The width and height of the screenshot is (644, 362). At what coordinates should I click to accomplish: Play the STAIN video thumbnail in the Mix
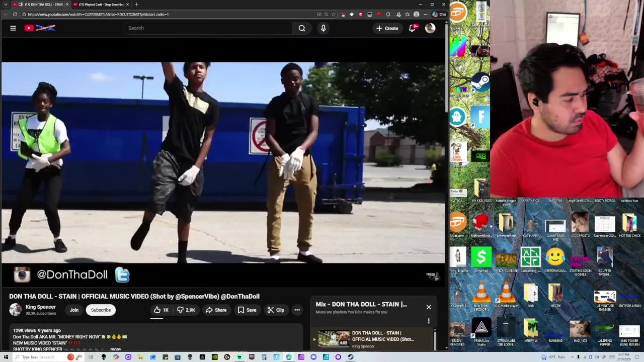(x=334, y=338)
